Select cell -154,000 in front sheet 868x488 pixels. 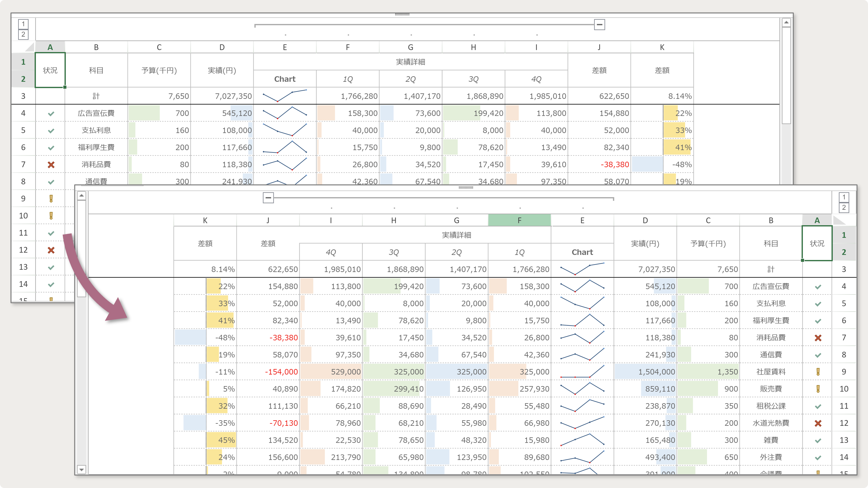(x=268, y=372)
